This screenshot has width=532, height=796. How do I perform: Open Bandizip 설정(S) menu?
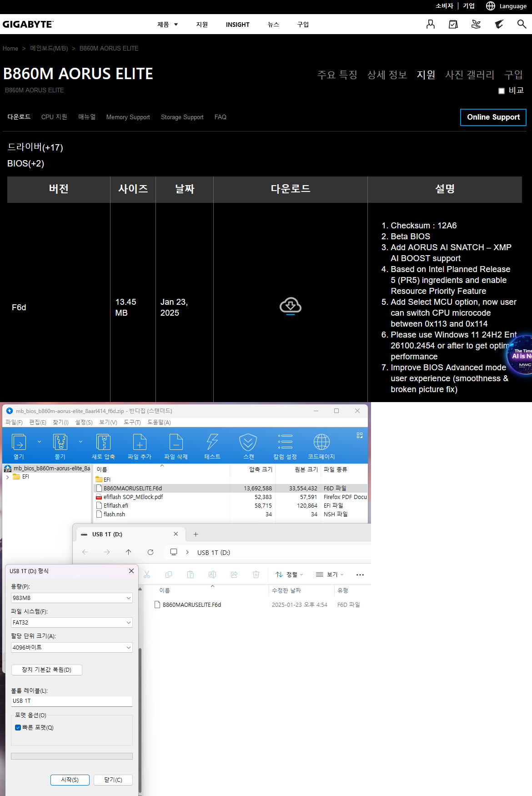click(x=84, y=423)
